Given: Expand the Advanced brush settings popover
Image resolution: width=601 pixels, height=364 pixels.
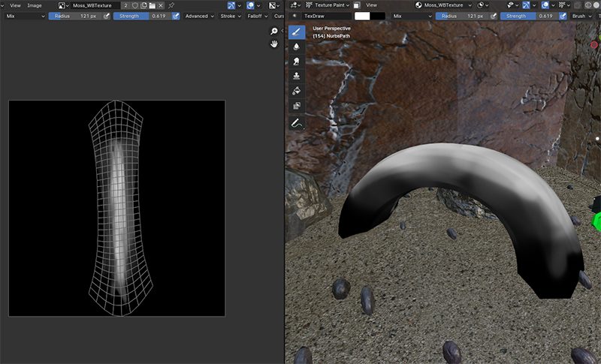Looking at the screenshot, I should coord(198,15).
